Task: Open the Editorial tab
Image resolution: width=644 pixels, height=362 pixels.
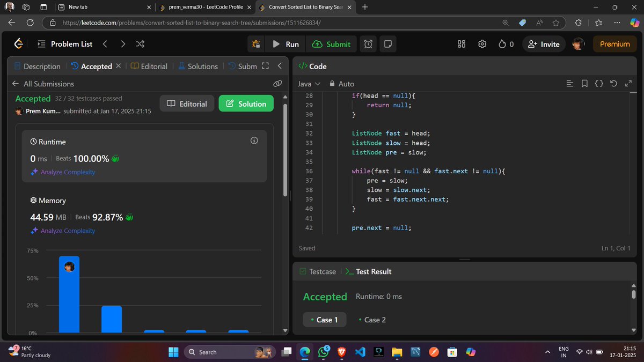Action: coord(149,66)
